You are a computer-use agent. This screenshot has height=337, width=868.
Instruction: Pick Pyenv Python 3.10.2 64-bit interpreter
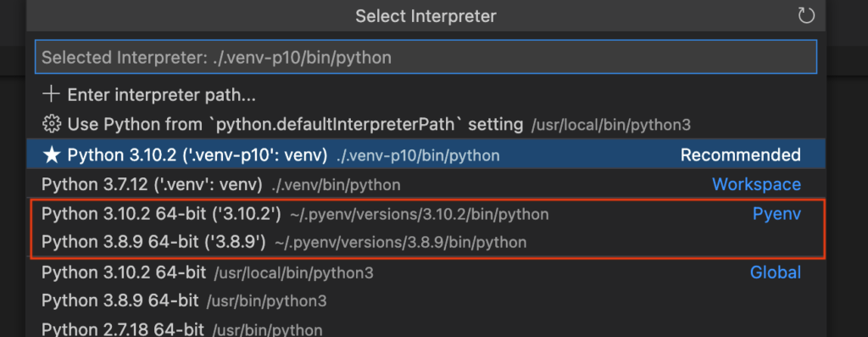pos(426,214)
